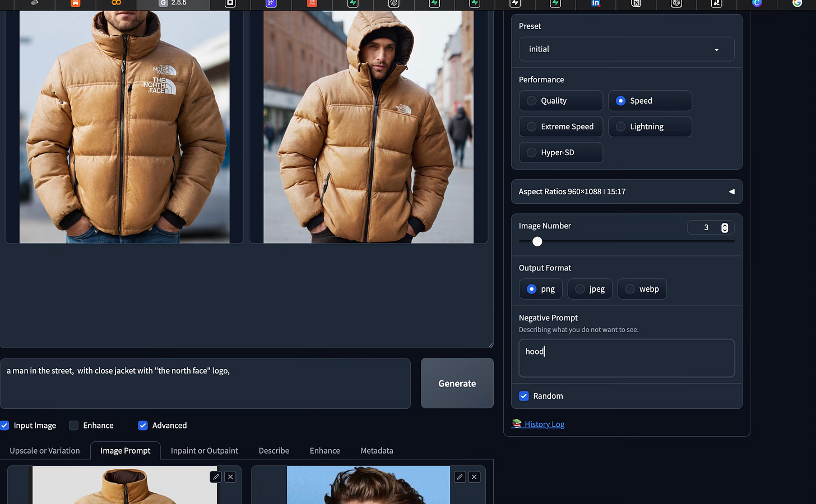Open the Metadata tab
The height and width of the screenshot is (504, 816).
click(377, 451)
